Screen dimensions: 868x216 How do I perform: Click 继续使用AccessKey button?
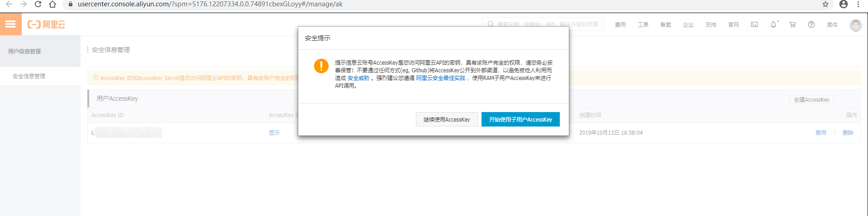(x=447, y=119)
